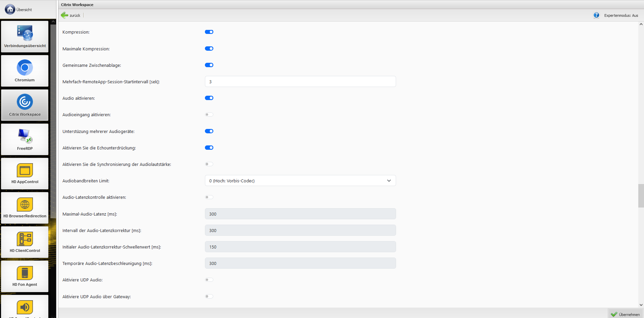Click the Temporäre Audio-Latenzbeschleunigung field
This screenshot has width=644, height=318.
(x=300, y=263)
